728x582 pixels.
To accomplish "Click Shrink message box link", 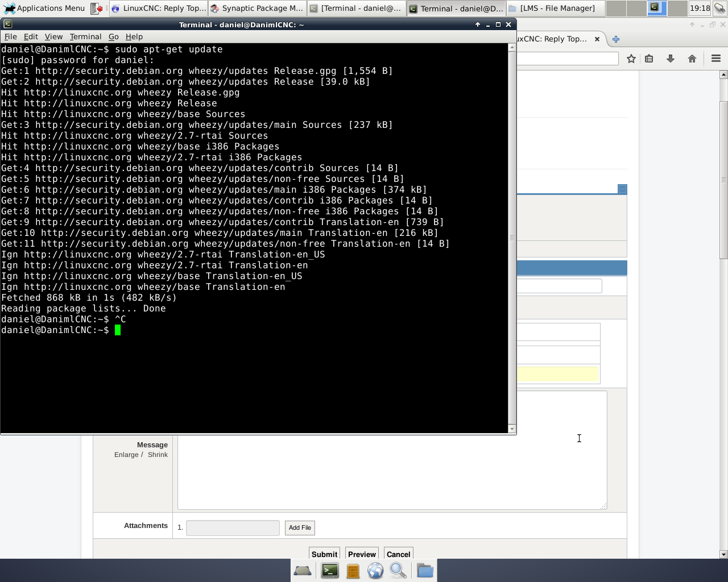I will pyautogui.click(x=158, y=455).
